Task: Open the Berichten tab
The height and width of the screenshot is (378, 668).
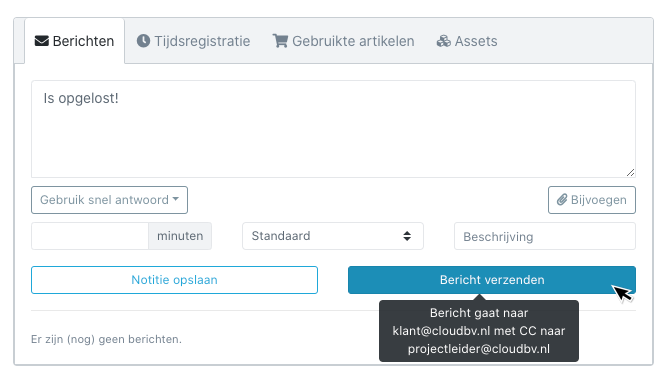Action: [75, 41]
